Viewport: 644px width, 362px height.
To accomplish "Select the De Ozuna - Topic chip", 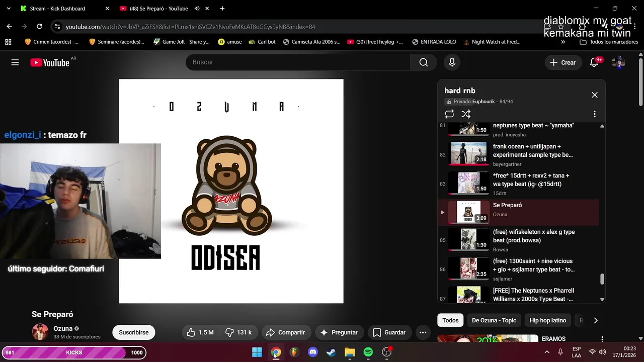I will point(494,320).
